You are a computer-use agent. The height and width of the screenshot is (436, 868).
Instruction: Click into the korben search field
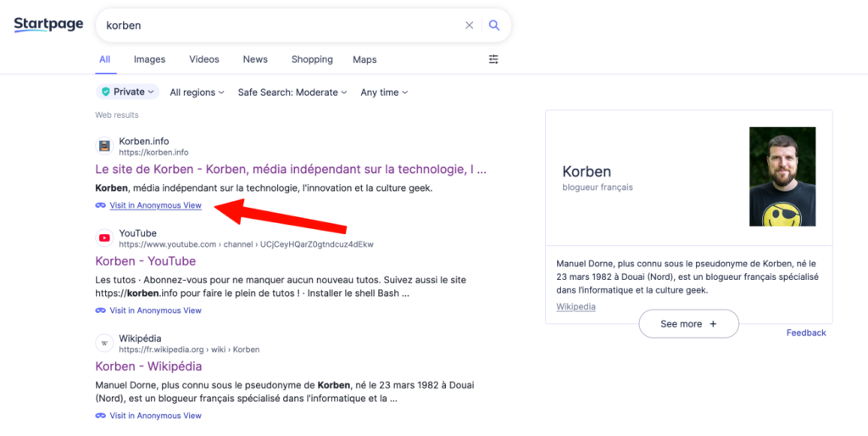(280, 25)
